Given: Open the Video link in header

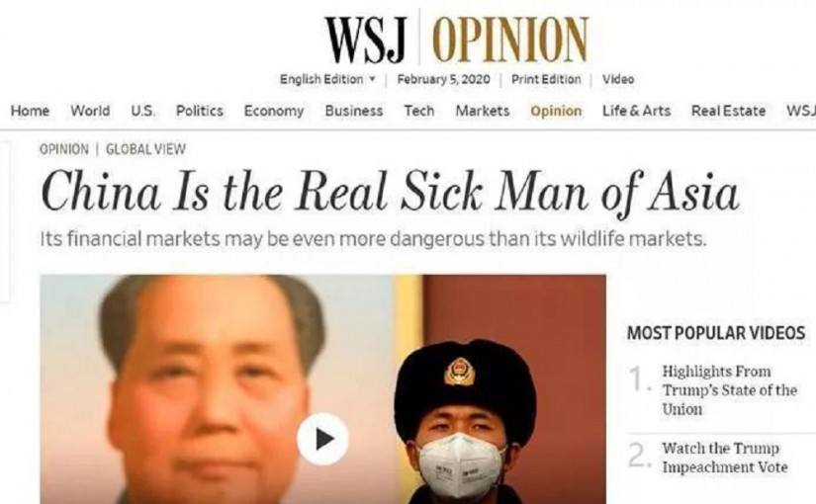Looking at the screenshot, I should coord(618,80).
